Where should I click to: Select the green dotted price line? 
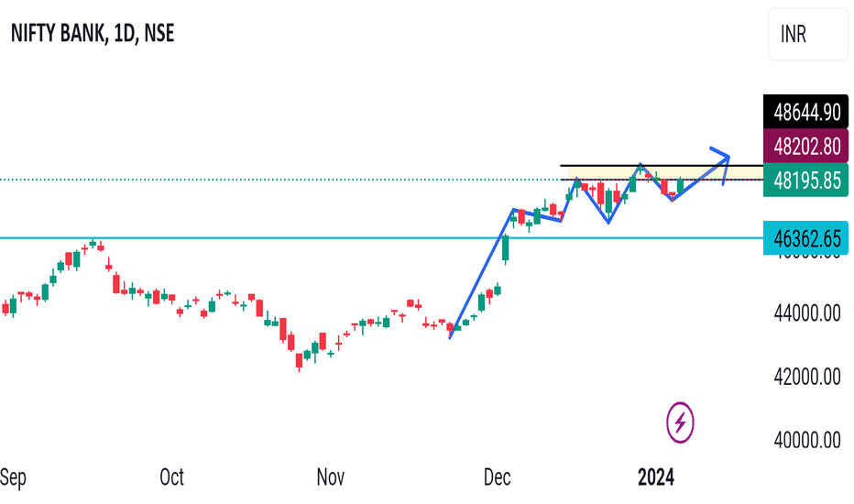tap(280, 180)
